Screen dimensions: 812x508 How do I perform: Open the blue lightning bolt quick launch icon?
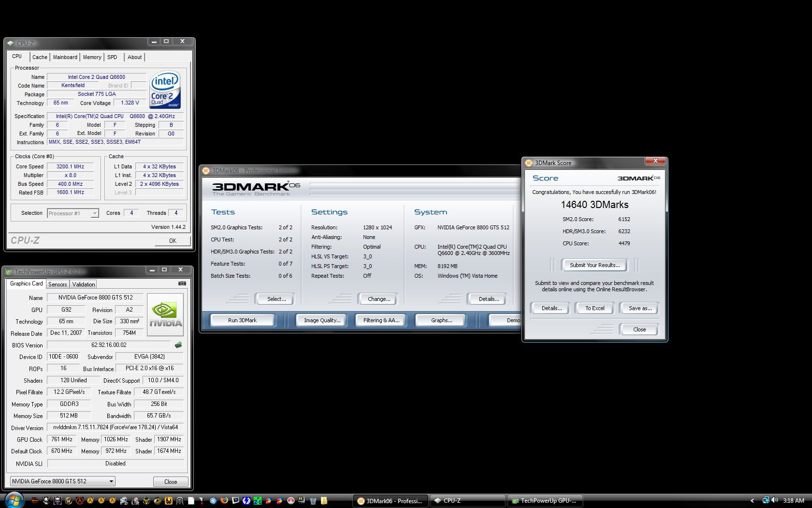pyautogui.click(x=246, y=501)
